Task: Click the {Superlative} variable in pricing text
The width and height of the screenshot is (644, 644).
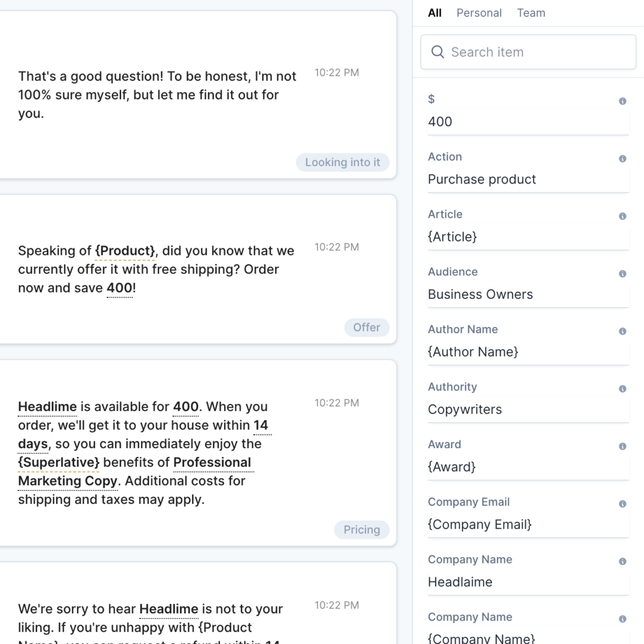Action: [x=58, y=463]
